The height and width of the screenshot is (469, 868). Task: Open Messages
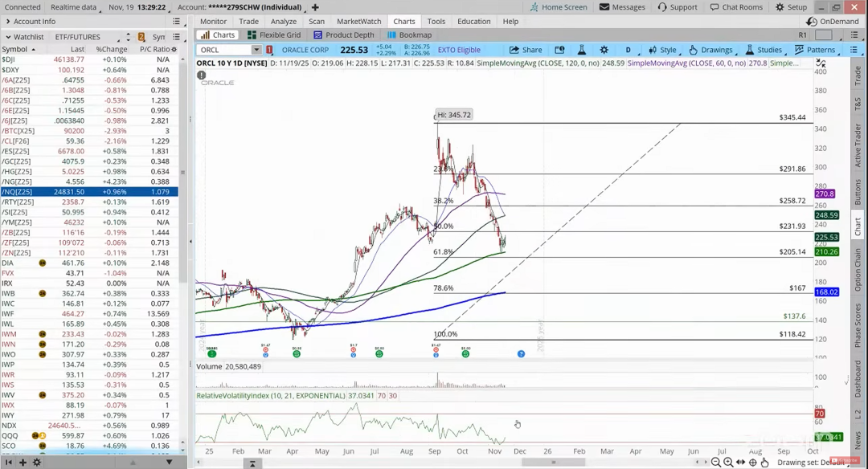[623, 7]
